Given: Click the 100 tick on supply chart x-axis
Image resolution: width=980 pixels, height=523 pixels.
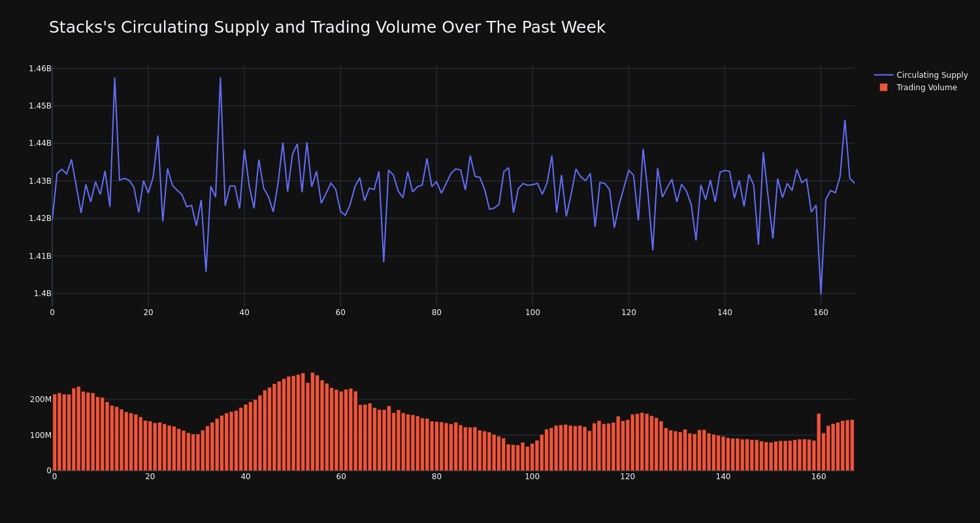Looking at the screenshot, I should tap(532, 312).
